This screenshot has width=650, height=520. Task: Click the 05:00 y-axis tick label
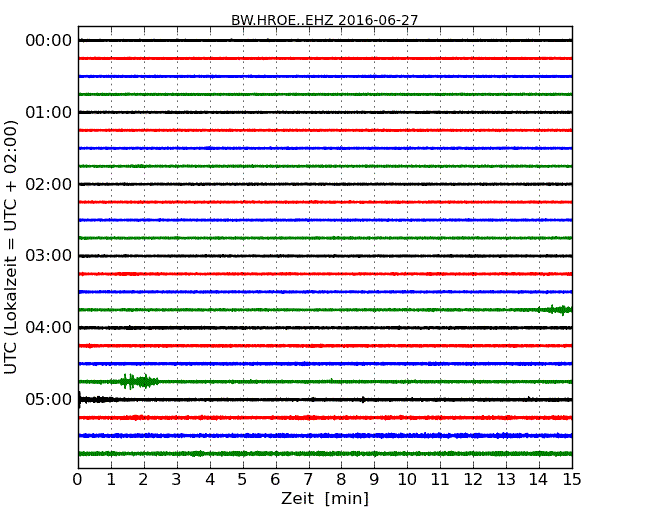coord(49,399)
